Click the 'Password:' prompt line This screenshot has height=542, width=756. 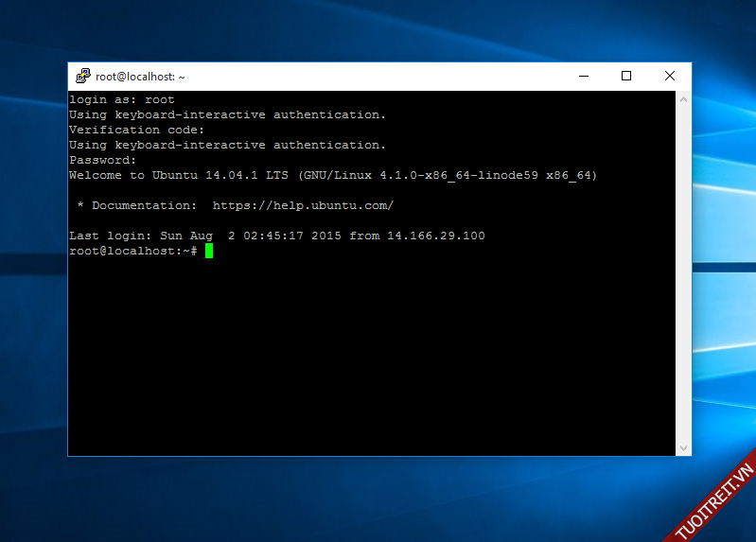[x=102, y=160]
